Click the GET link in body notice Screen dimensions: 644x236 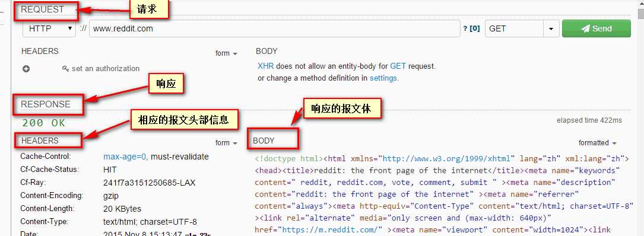[398, 66]
